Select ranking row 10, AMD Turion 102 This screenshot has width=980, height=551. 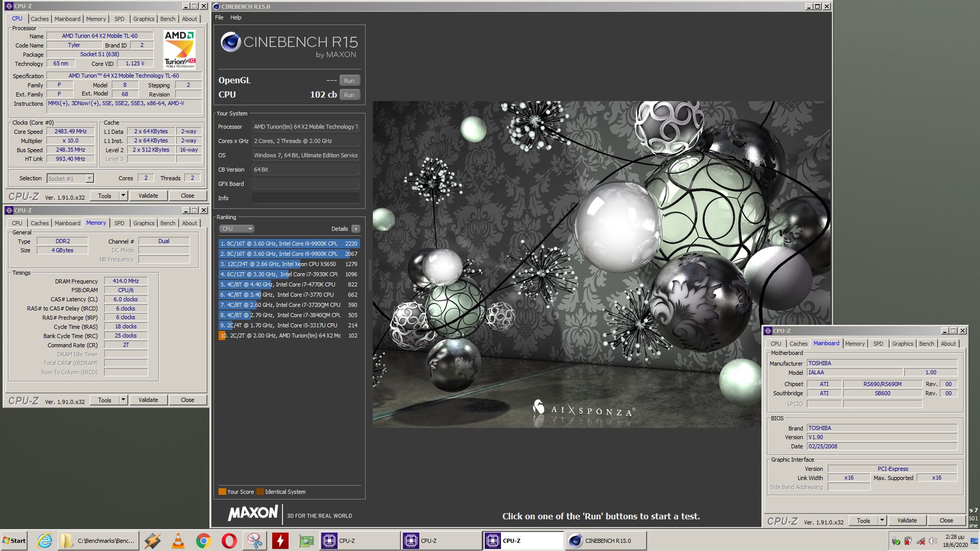pyautogui.click(x=289, y=336)
